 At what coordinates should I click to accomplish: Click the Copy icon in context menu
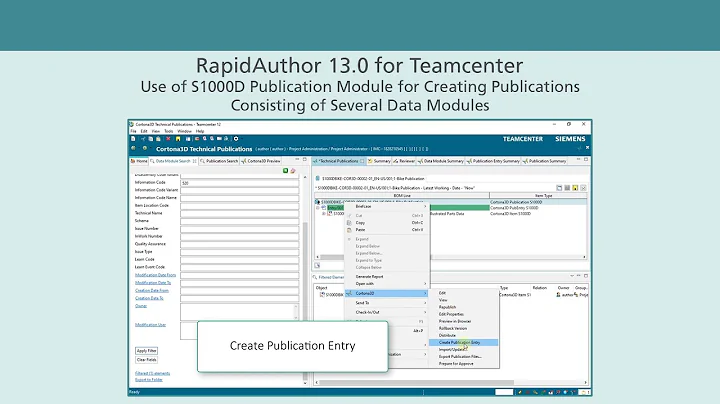coord(349,223)
